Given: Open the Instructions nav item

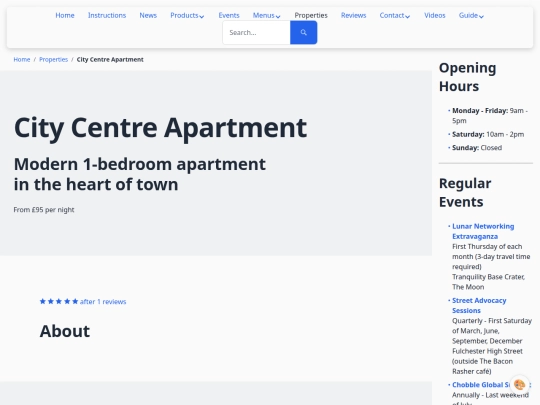Looking at the screenshot, I should pos(107,15).
